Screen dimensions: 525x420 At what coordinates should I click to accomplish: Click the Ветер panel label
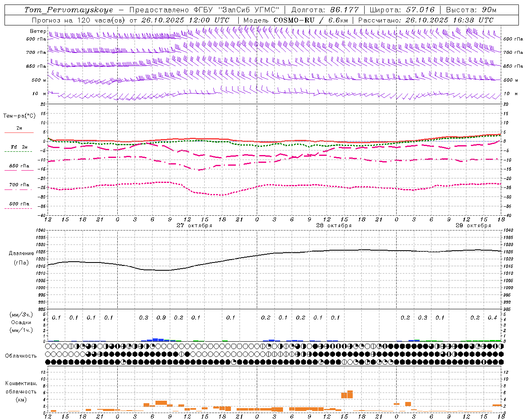coord(38,31)
